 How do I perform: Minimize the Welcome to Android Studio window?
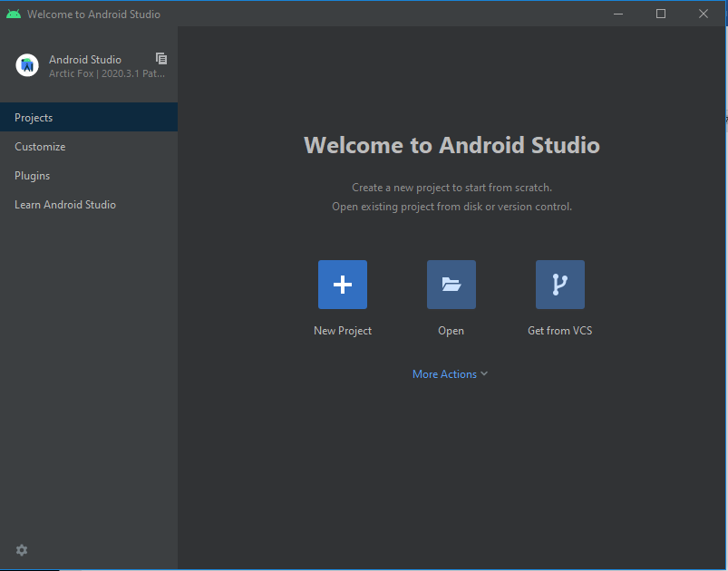point(618,14)
